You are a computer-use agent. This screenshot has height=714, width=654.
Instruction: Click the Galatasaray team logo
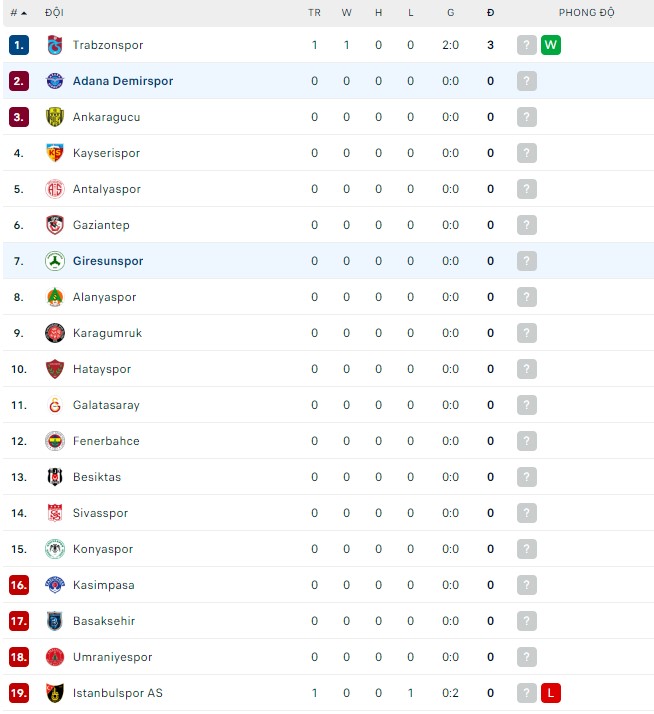[x=54, y=405]
